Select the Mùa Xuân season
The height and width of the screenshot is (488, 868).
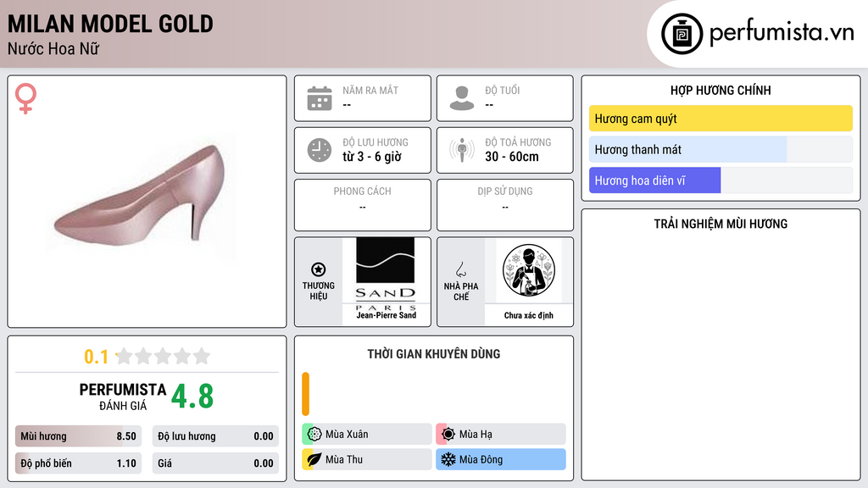tap(366, 434)
